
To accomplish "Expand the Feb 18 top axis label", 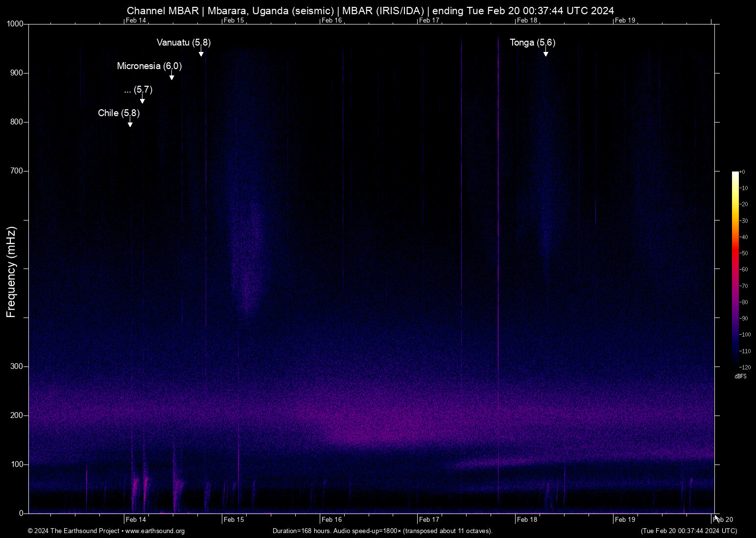I will coord(528,21).
